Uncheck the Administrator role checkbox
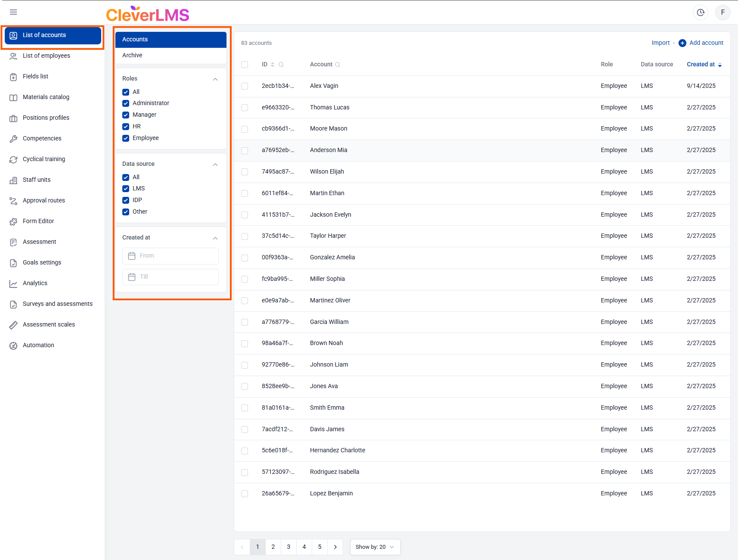 (126, 103)
